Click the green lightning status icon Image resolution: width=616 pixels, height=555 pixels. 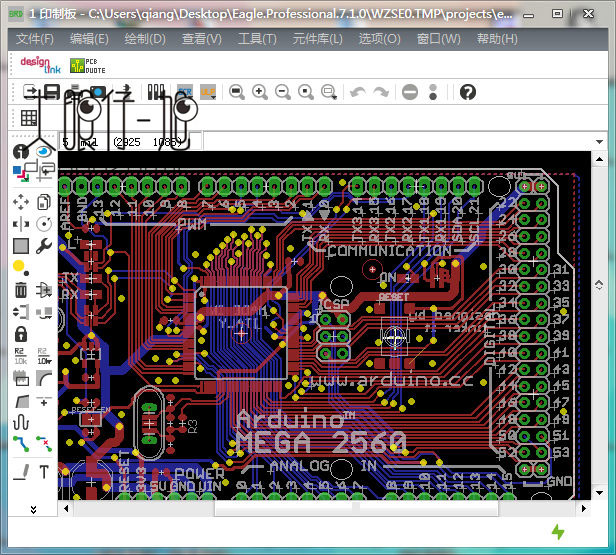558,532
